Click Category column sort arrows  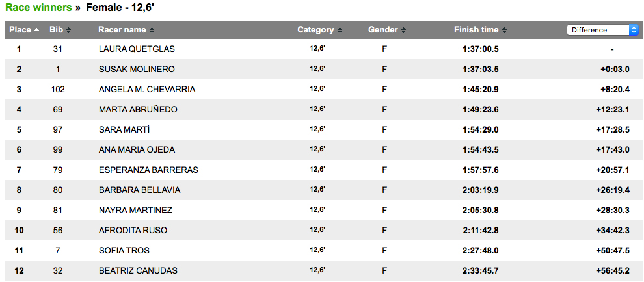pyautogui.click(x=340, y=30)
